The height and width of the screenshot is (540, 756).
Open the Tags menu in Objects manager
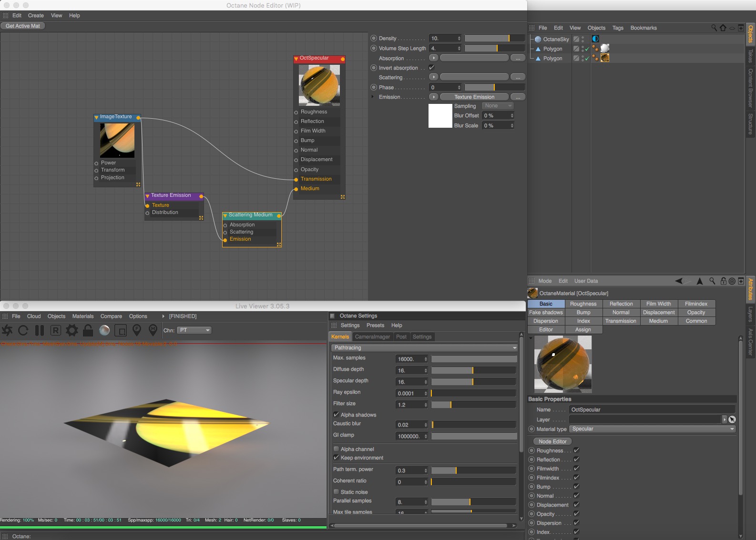pyautogui.click(x=618, y=28)
